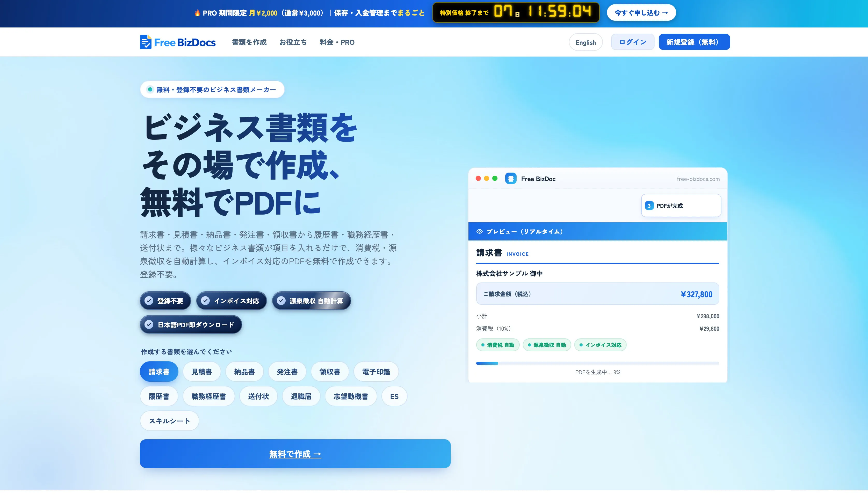Click the ご請求金額（税込） amount box
Viewport: 868px width, 496px height.
(x=597, y=294)
